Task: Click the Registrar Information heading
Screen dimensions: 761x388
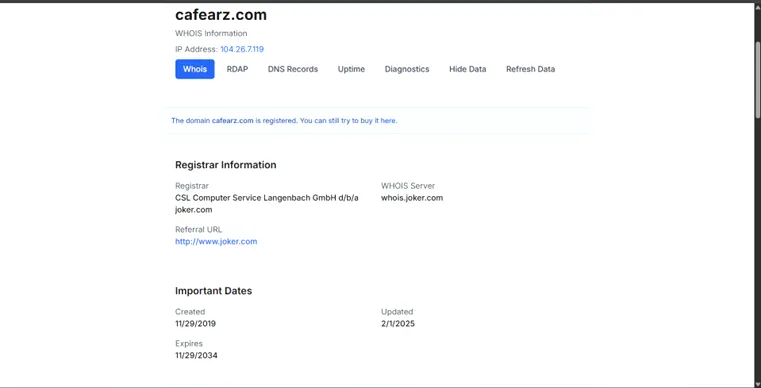Action: point(226,165)
